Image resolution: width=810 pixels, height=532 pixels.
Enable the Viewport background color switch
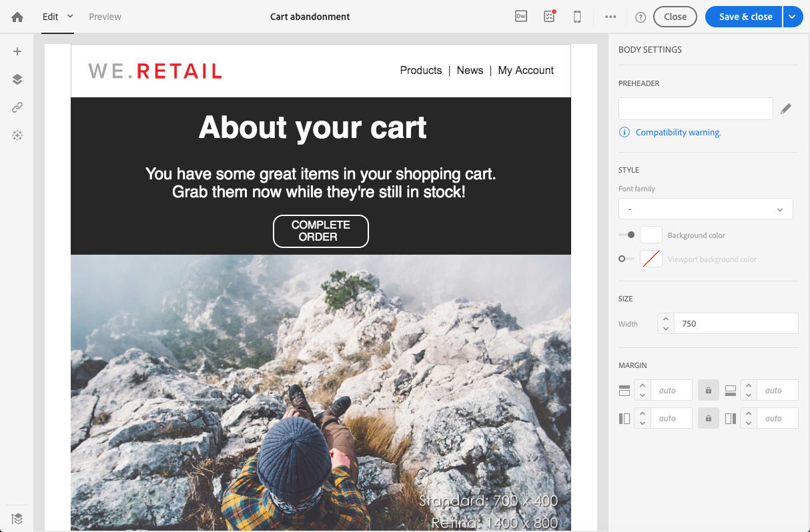(627, 259)
